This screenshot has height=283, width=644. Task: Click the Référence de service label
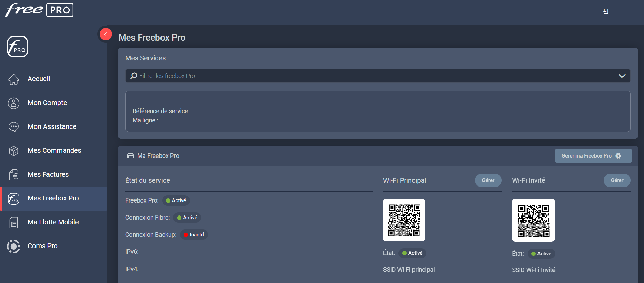click(161, 111)
